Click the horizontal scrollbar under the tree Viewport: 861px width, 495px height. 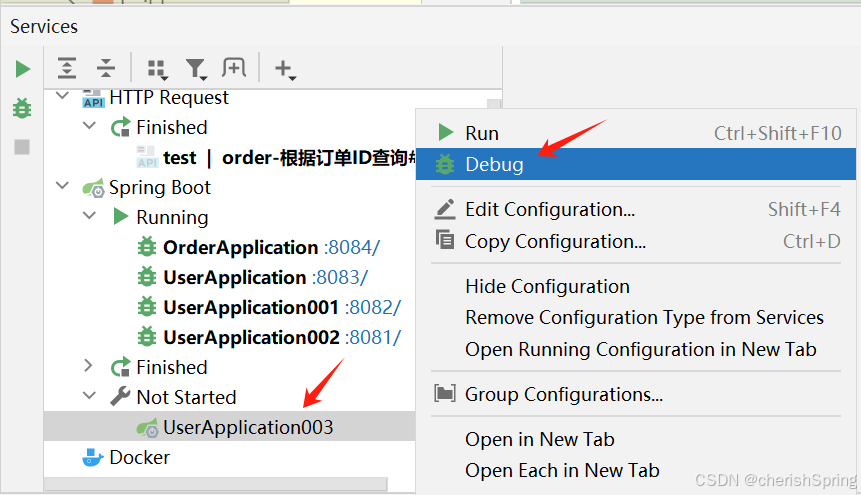tap(216, 484)
